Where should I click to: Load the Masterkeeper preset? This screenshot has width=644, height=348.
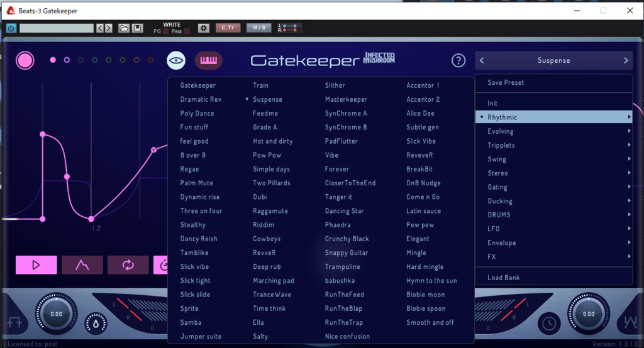347,99
